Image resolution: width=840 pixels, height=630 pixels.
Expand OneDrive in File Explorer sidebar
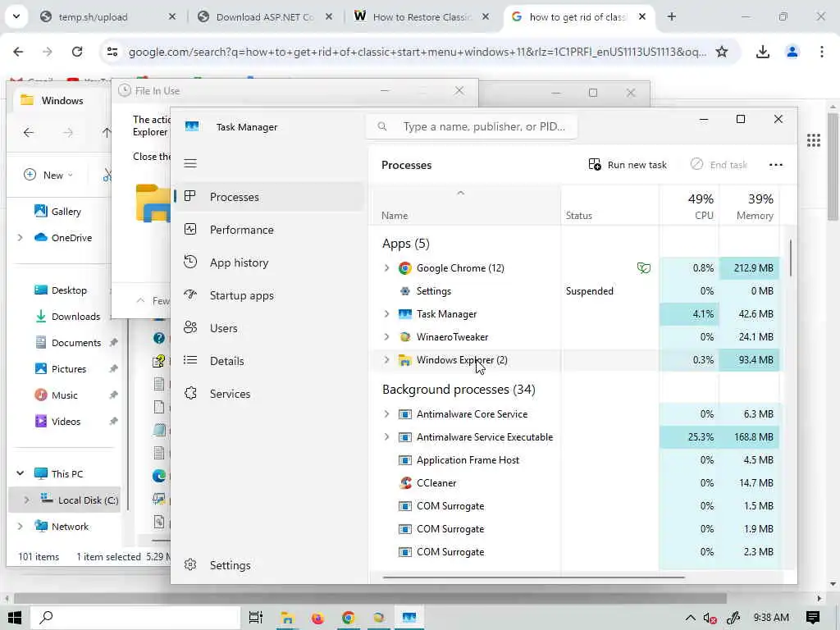[x=20, y=237]
